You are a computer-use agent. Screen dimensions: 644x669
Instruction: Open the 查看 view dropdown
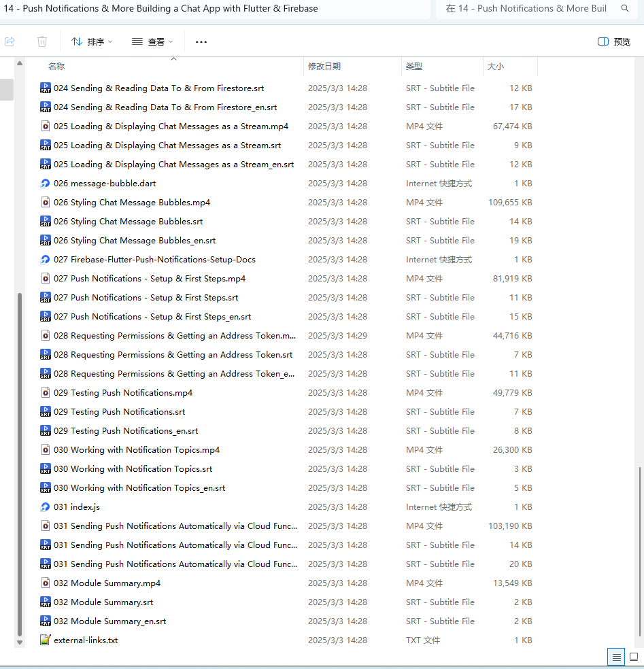[152, 42]
